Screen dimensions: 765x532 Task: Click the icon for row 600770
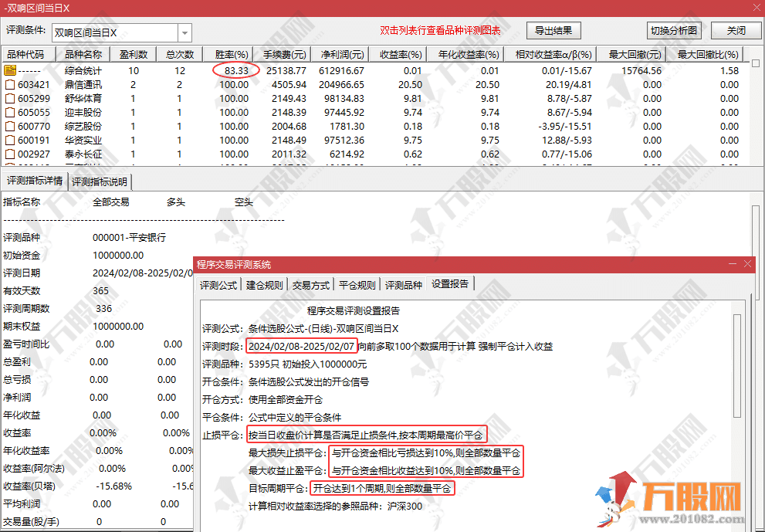[x=10, y=127]
